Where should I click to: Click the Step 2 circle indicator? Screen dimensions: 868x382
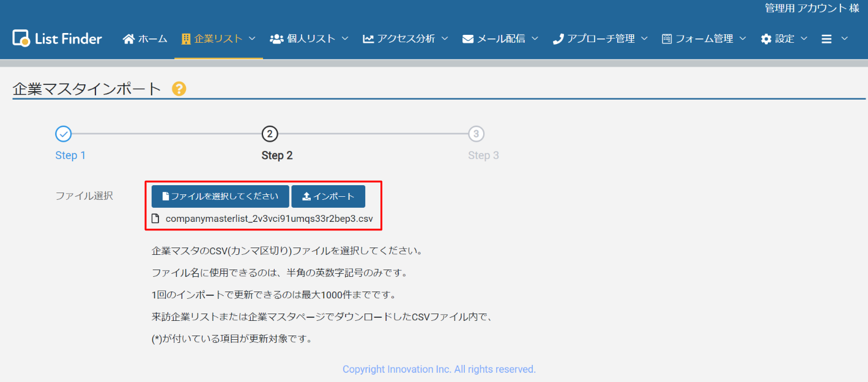[x=270, y=134]
